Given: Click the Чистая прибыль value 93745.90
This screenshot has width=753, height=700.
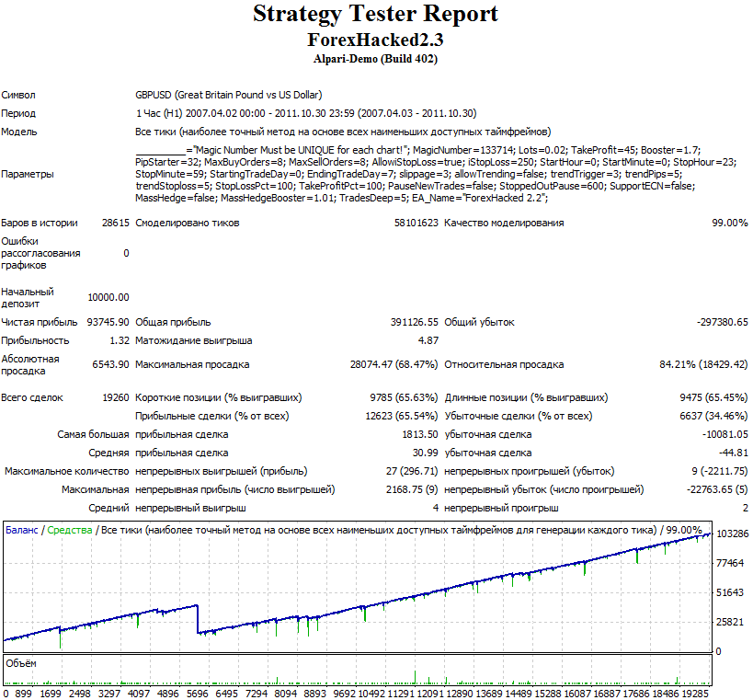Looking at the screenshot, I should point(108,322).
